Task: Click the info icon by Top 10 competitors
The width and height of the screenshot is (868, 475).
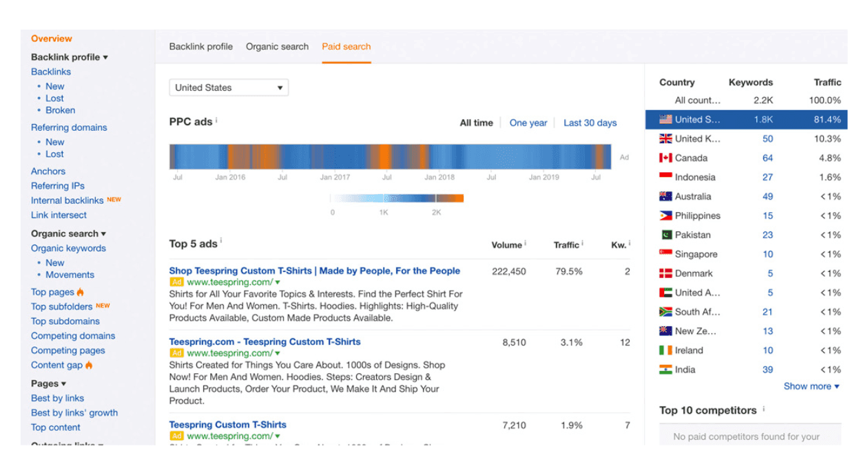Action: pos(763,408)
